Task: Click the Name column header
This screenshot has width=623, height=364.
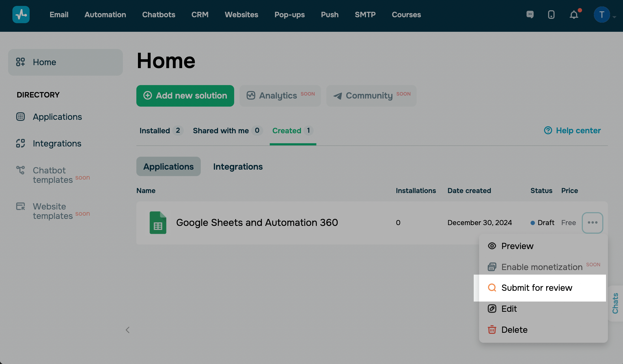Action: tap(146, 191)
